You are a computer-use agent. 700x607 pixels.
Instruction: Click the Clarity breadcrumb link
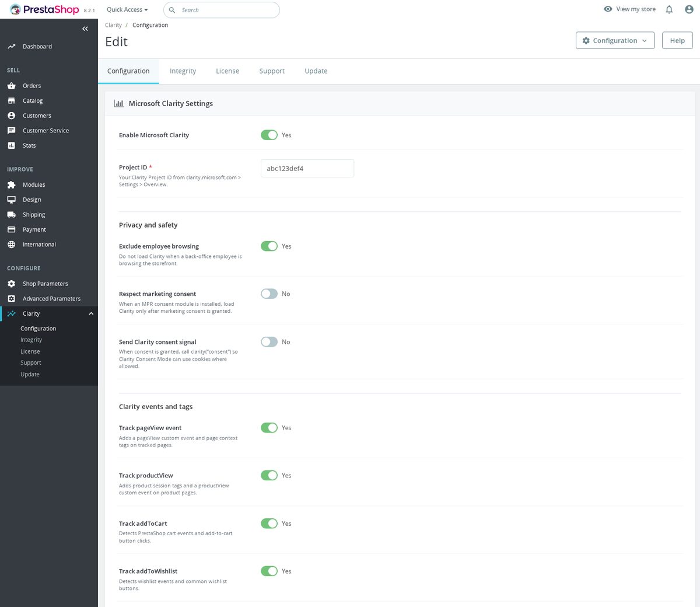tap(113, 25)
